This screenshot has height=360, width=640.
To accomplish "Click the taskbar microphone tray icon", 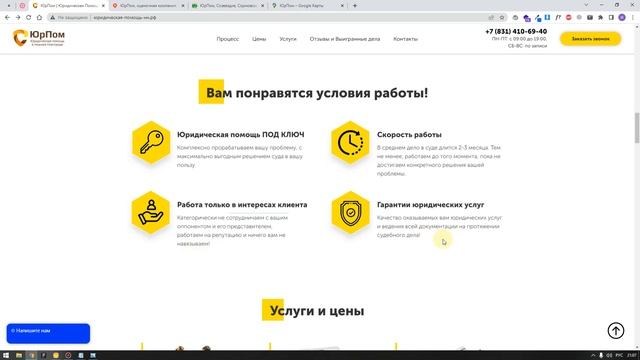I will (601, 356).
